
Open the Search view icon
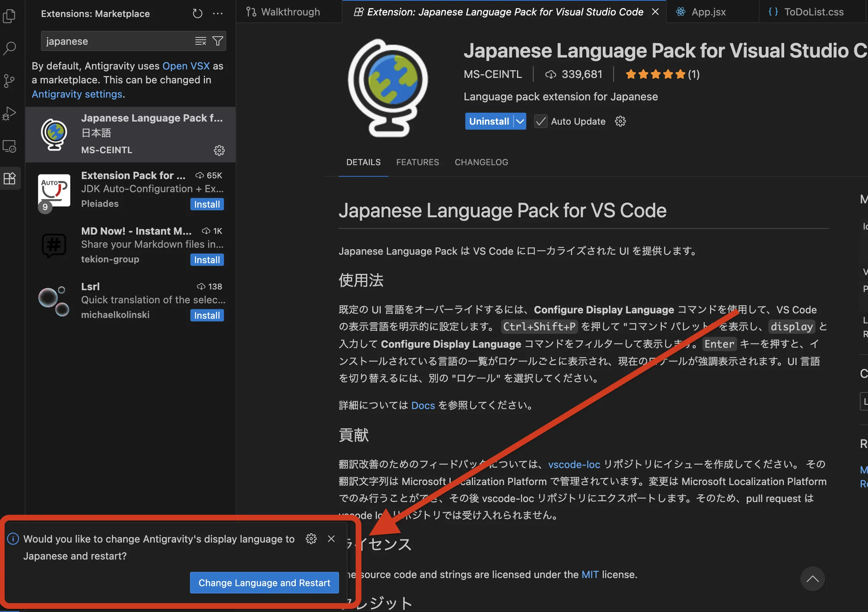pyautogui.click(x=9, y=48)
